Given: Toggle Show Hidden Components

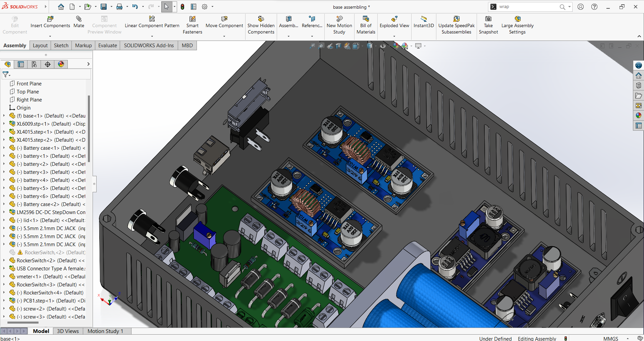Looking at the screenshot, I should point(261,24).
